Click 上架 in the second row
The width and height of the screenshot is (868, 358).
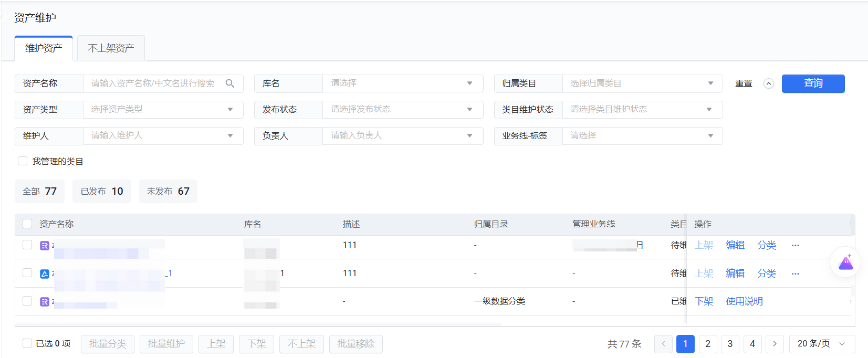pyautogui.click(x=704, y=273)
